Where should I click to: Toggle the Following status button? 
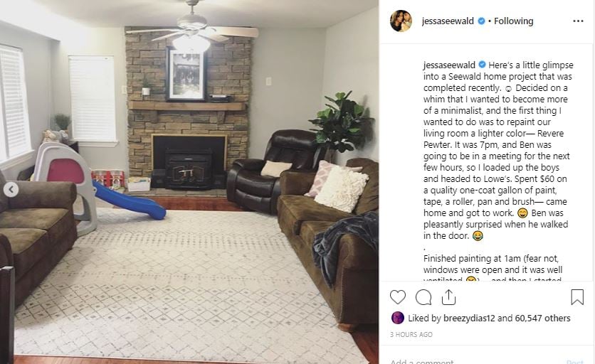[513, 21]
